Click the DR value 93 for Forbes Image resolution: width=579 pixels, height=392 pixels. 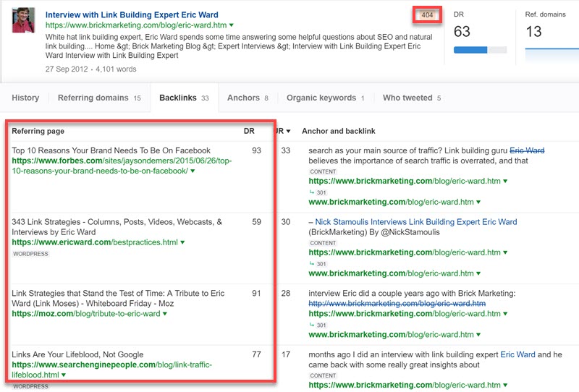[256, 150]
